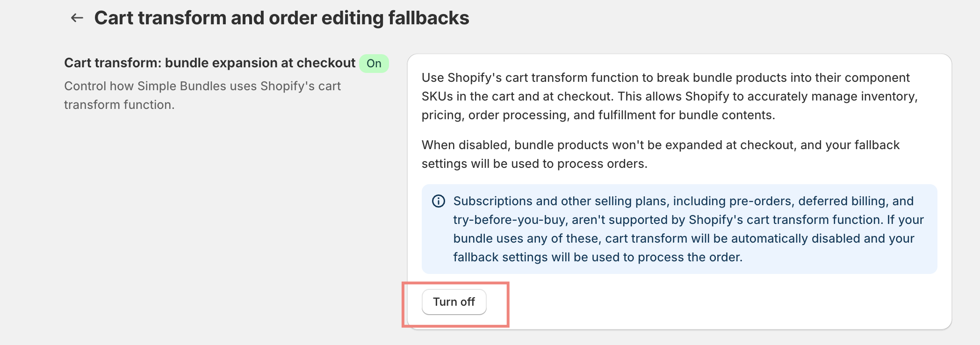Click line starting When disabled, bundle products
Screen dimensions: 980x345
661,145
